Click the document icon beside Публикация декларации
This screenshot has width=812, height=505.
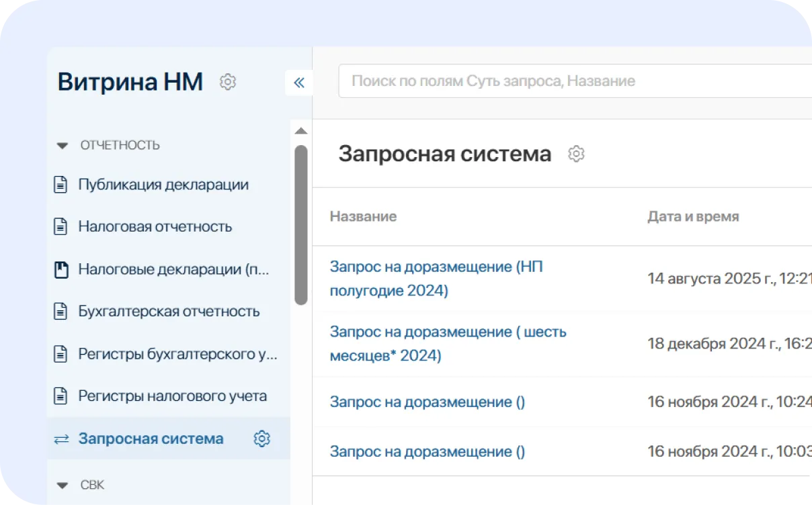(x=60, y=185)
